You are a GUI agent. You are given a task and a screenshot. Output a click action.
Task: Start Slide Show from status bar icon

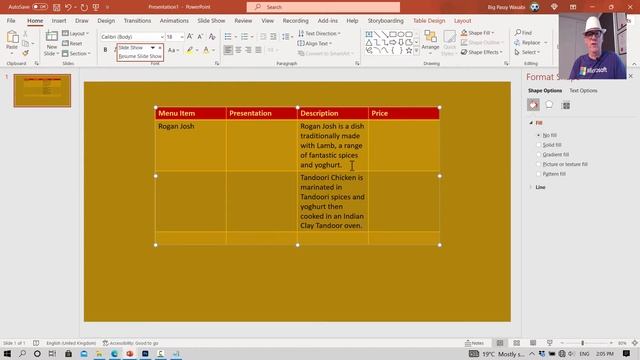[550, 343]
